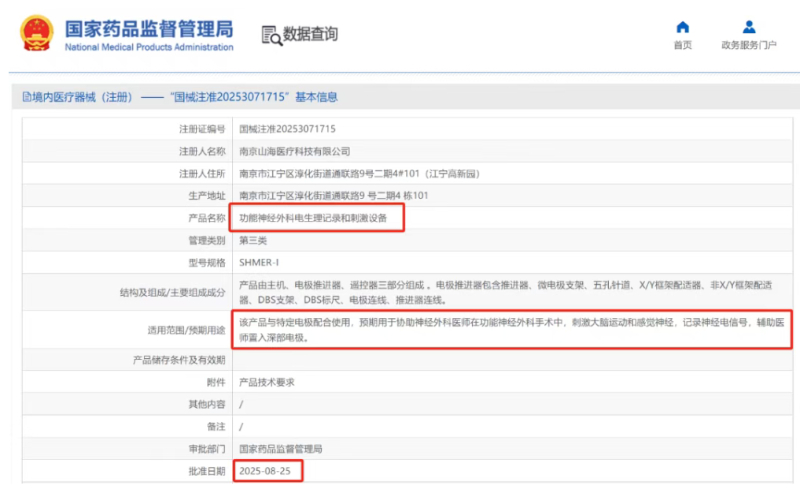This screenshot has height=497, width=800.
Task: Click the highlighted product name 功能神经外科电生理记录和刺激设备
Action: 312,217
